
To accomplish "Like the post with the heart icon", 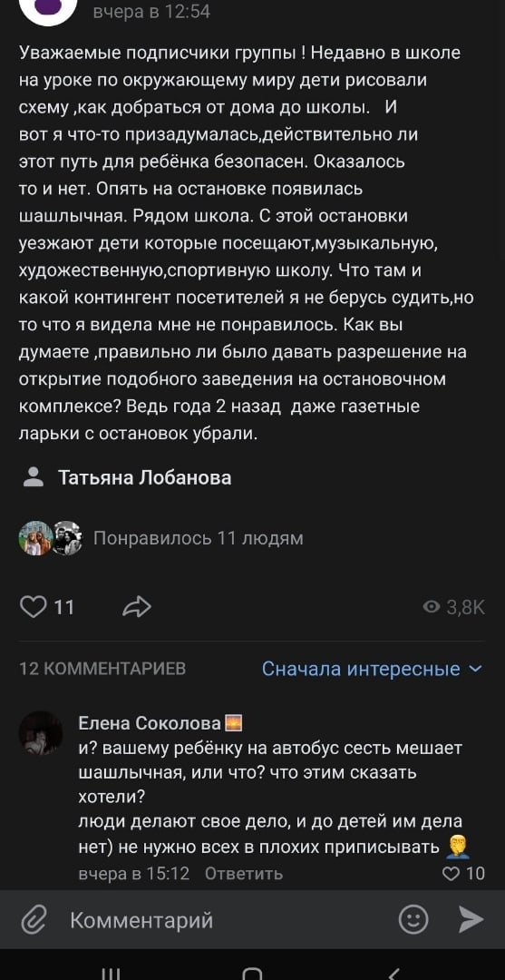I will (x=33, y=606).
